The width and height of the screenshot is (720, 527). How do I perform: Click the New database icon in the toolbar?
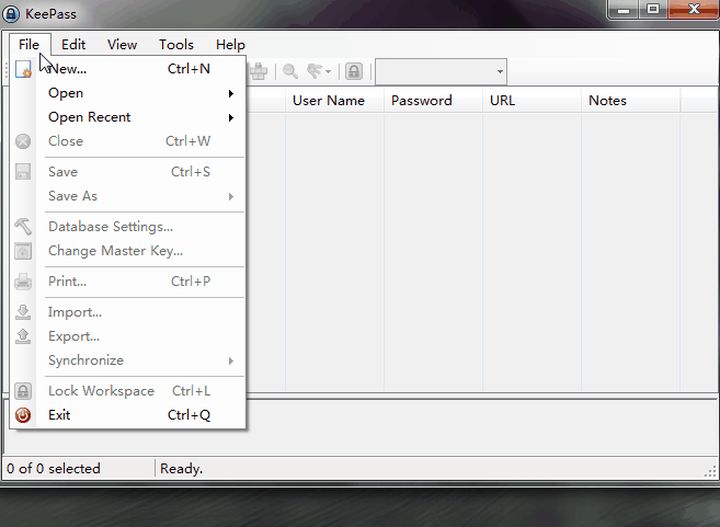[x=22, y=71]
